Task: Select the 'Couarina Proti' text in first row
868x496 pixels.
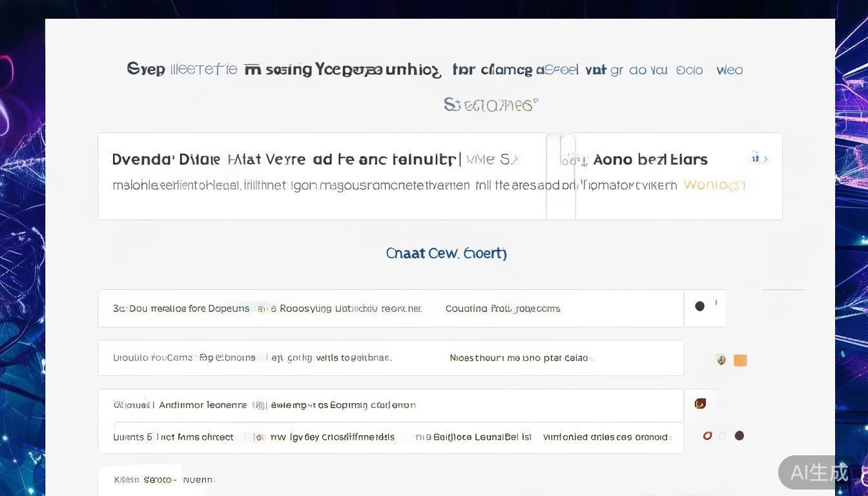Action: pos(502,309)
